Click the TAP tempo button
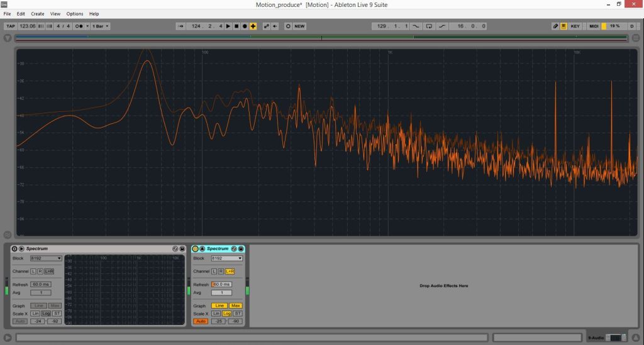 [x=10, y=26]
